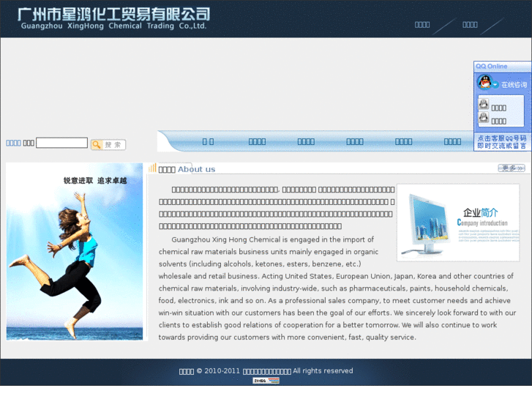Click the first top-right header link
The width and height of the screenshot is (532, 399).
pyautogui.click(x=422, y=25)
